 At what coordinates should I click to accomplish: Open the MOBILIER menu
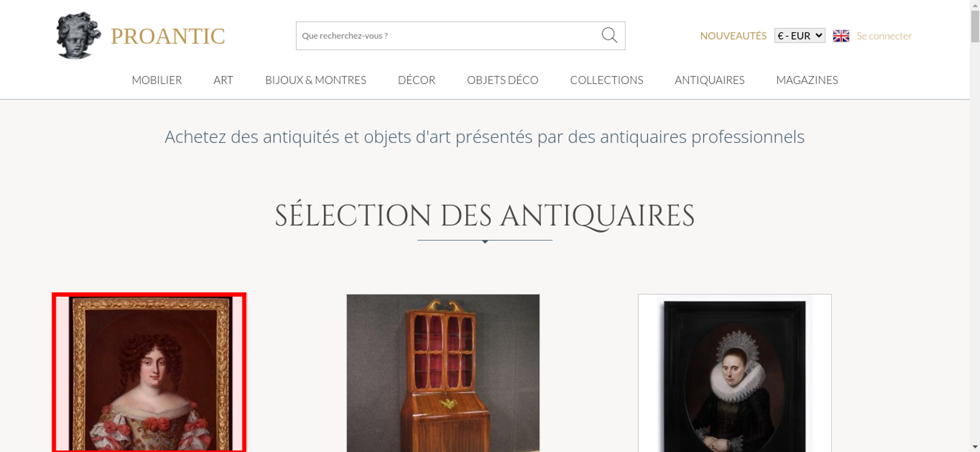point(157,80)
